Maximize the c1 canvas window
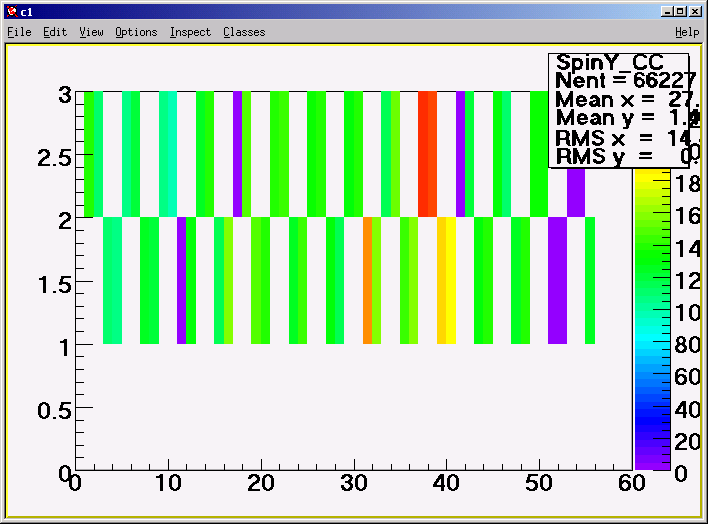This screenshot has height=524, width=708. tap(681, 12)
